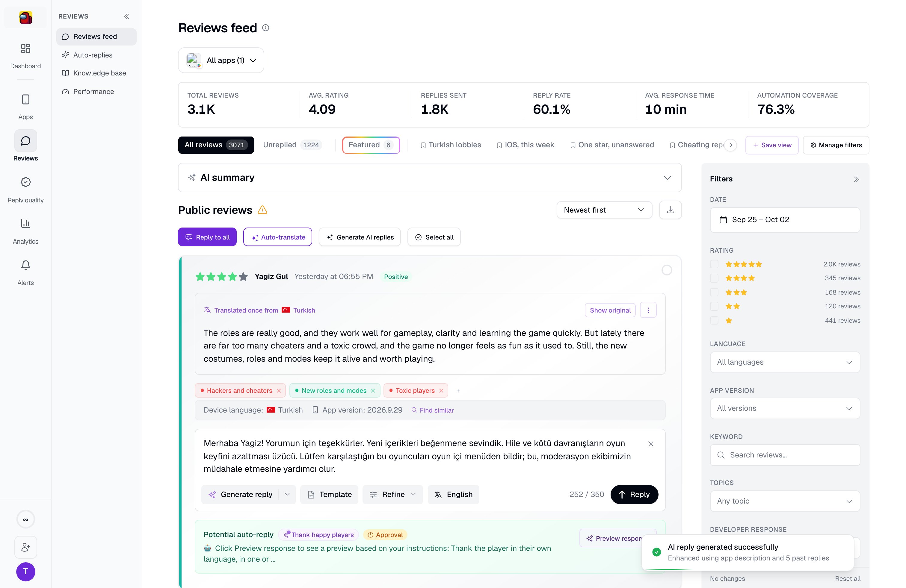Open the Analytics bar chart icon
This screenshot has height=588, width=906.
pyautogui.click(x=25, y=223)
